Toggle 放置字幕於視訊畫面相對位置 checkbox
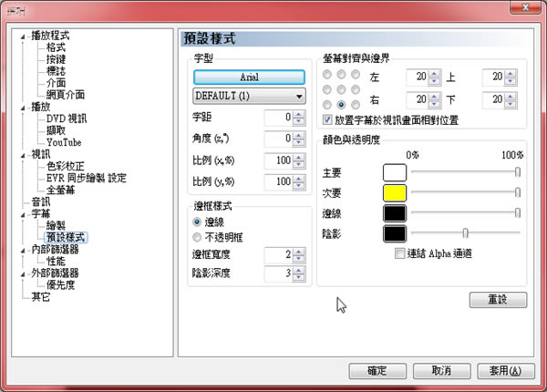 328,119
